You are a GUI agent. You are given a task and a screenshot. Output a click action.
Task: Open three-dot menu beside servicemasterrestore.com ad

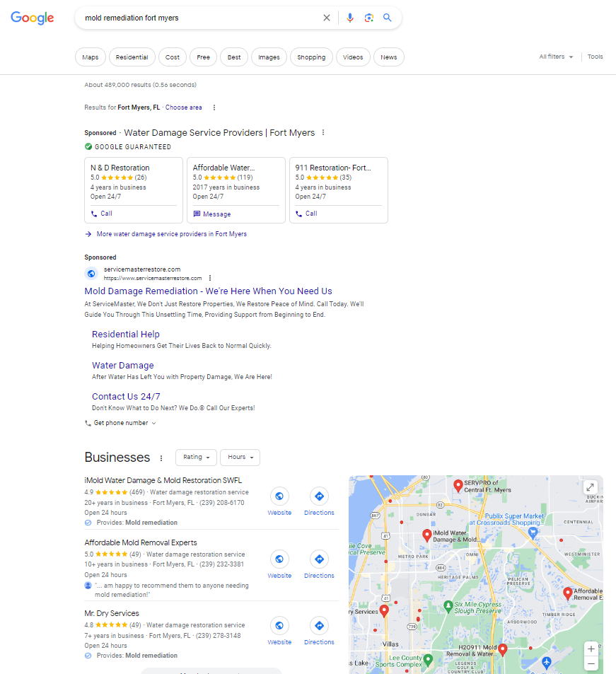click(210, 278)
